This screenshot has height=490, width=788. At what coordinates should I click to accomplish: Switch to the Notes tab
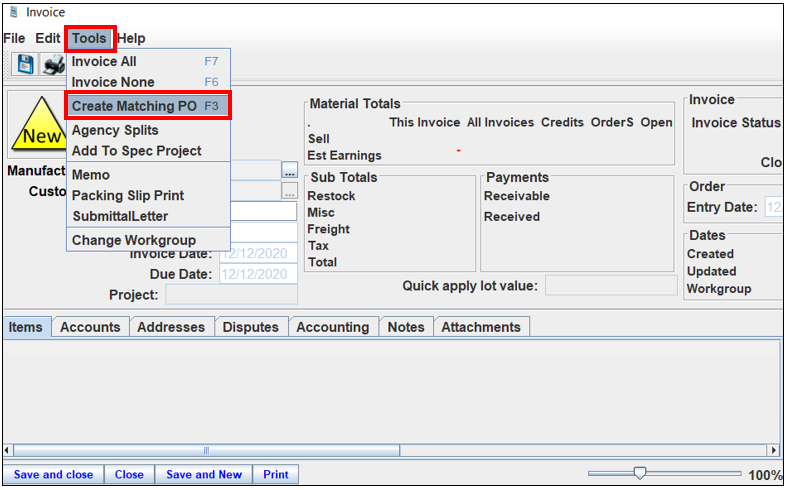click(x=406, y=327)
